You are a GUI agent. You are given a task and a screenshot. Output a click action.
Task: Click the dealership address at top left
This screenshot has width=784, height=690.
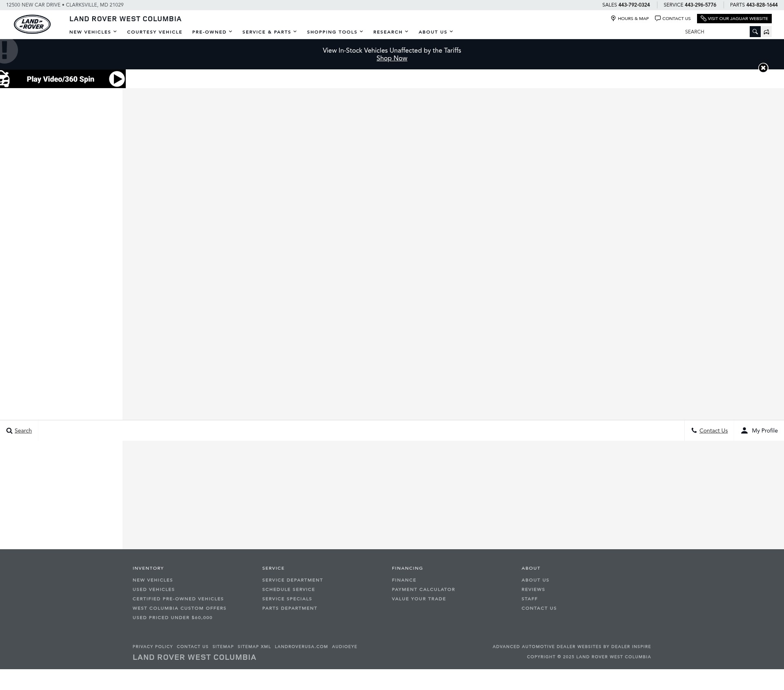tap(65, 5)
